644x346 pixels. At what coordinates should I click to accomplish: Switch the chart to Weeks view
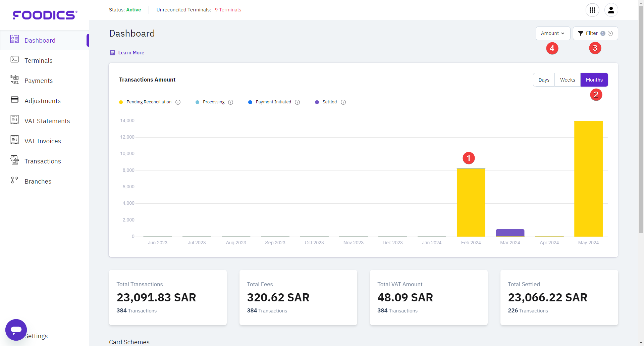point(568,80)
